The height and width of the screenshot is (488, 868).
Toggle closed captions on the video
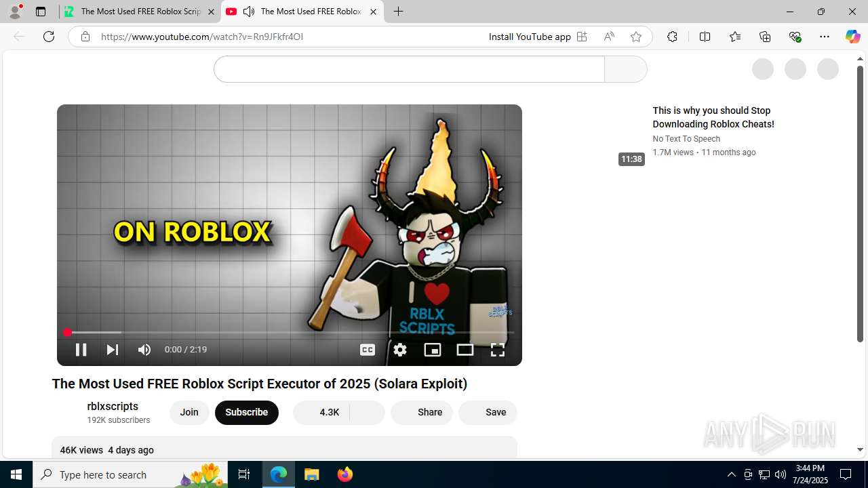[368, 350]
